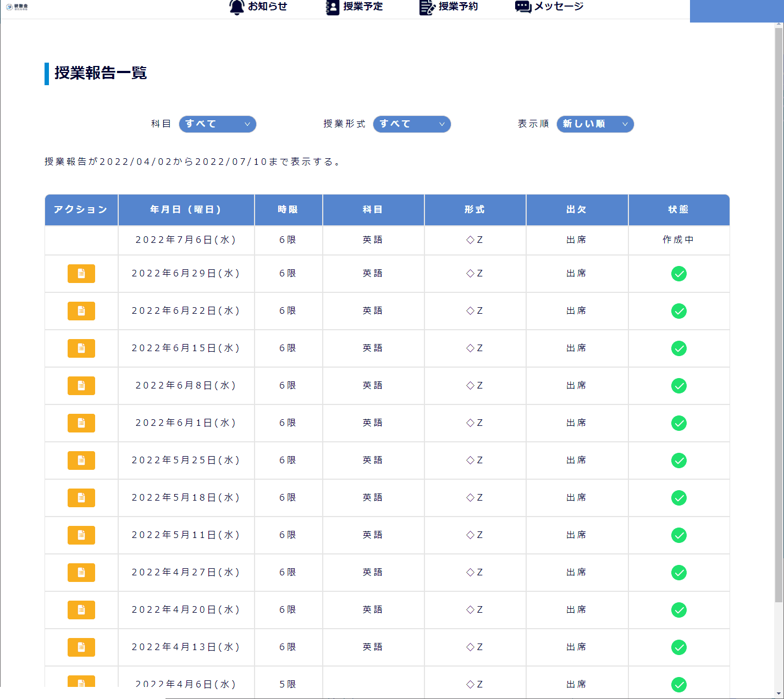
Task: Select the date cell 2022年5月11日(水)
Action: coord(186,535)
